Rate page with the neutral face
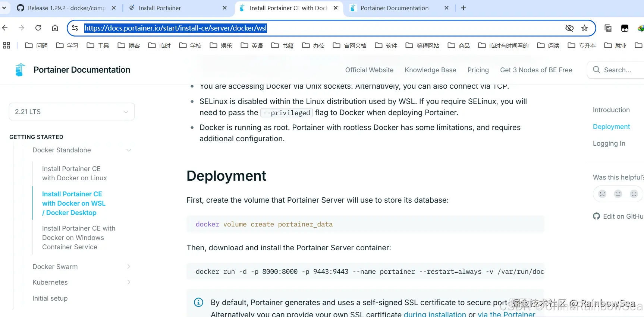The image size is (644, 317). point(618,194)
